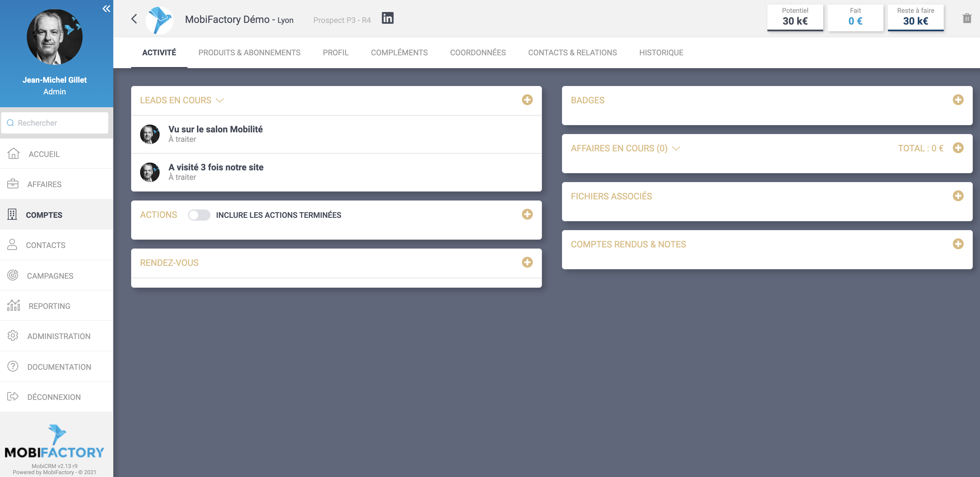
Task: Add a badge with plus icon
Action: pos(958,100)
